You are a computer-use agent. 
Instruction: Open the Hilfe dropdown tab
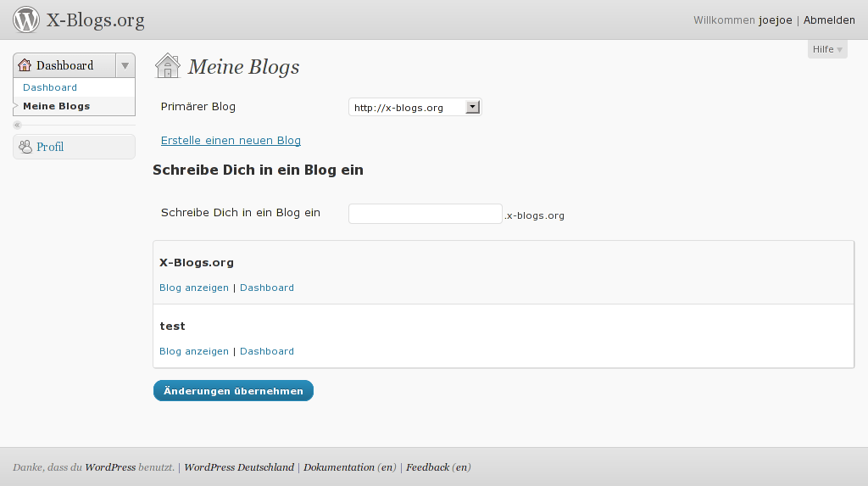827,49
